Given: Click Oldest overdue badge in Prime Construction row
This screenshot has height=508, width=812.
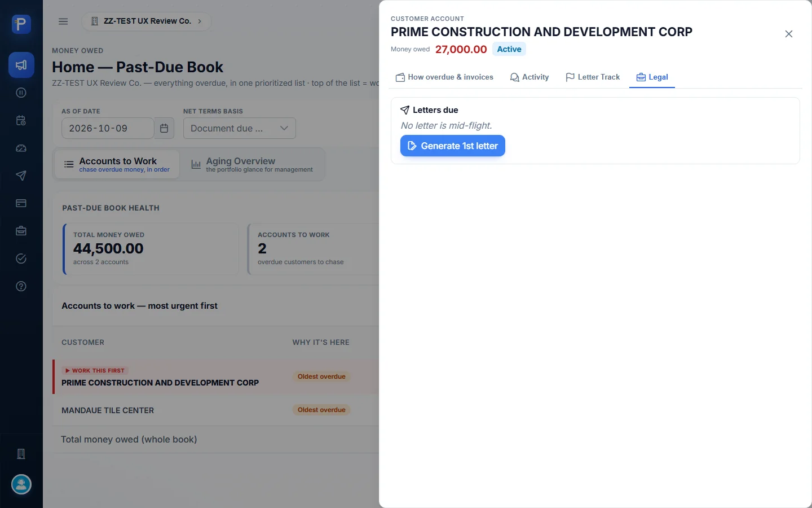Looking at the screenshot, I should tap(321, 376).
